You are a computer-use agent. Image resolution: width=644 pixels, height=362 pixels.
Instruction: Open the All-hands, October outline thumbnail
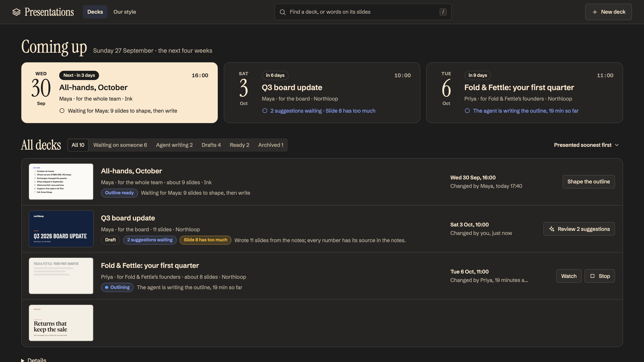(x=61, y=182)
